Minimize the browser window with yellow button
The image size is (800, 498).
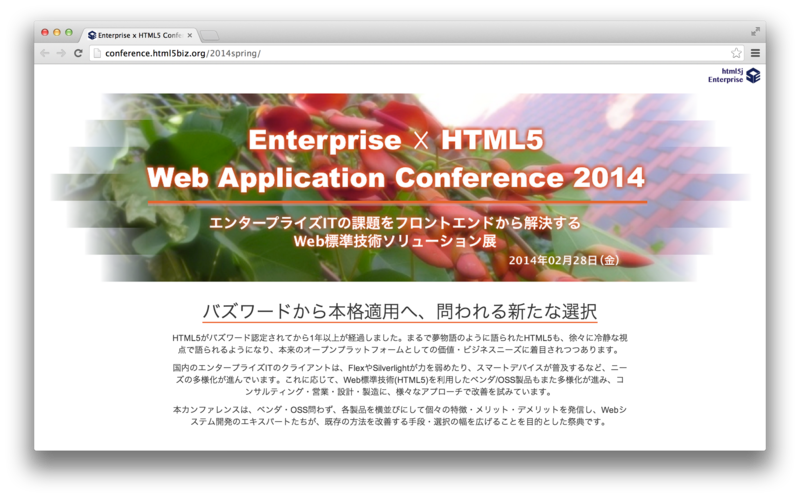pos(57,32)
